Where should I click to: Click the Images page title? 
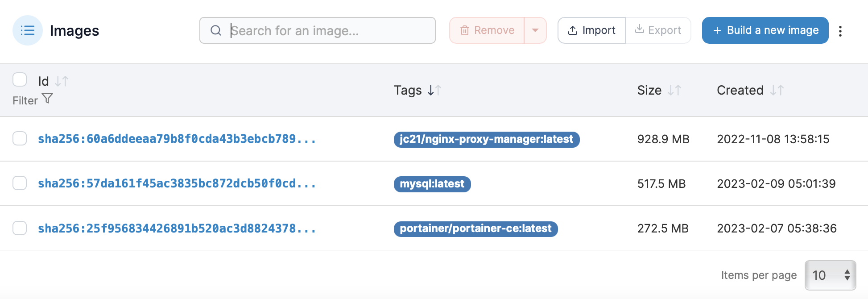click(x=74, y=31)
